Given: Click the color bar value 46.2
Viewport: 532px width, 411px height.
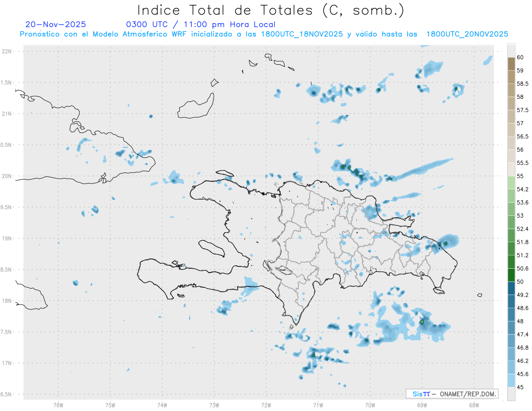Looking at the screenshot, I should [522, 361].
